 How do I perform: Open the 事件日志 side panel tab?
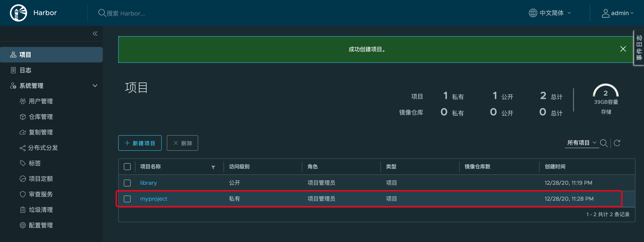point(639,48)
